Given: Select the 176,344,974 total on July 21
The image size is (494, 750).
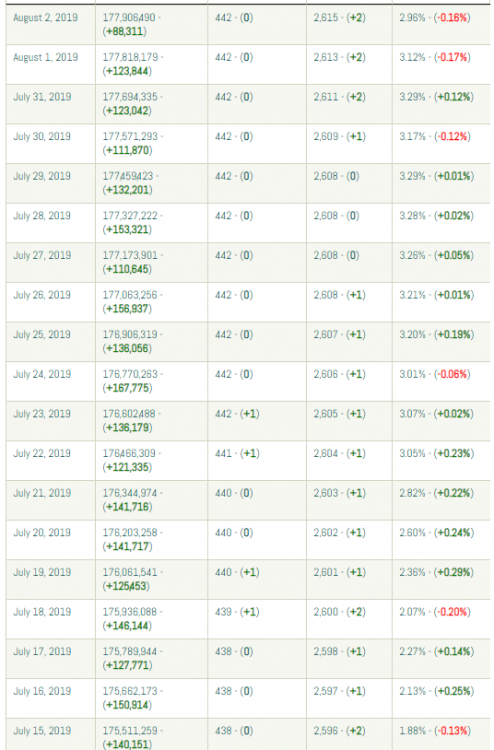Looking at the screenshot, I should coord(130,494).
